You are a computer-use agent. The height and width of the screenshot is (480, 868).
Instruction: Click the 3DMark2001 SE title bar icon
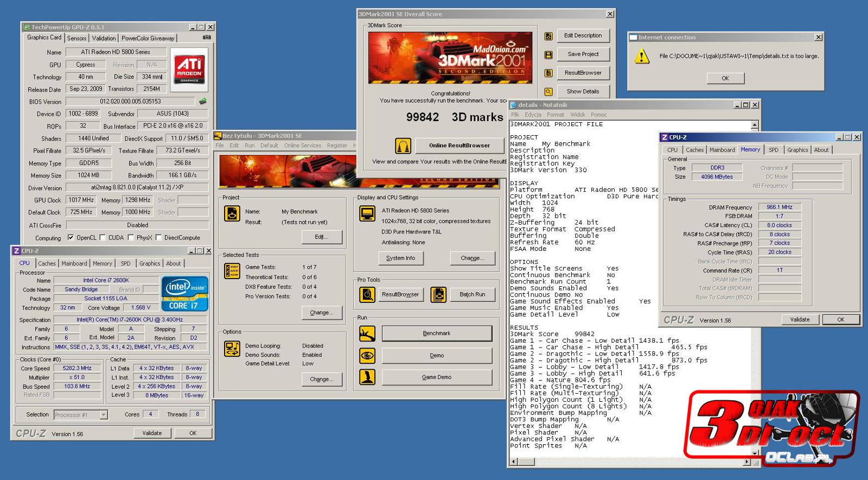coord(218,136)
